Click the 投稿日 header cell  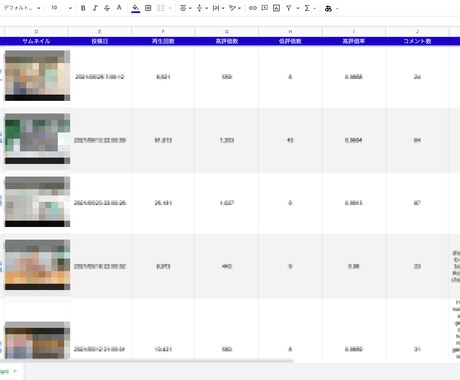(x=100, y=41)
